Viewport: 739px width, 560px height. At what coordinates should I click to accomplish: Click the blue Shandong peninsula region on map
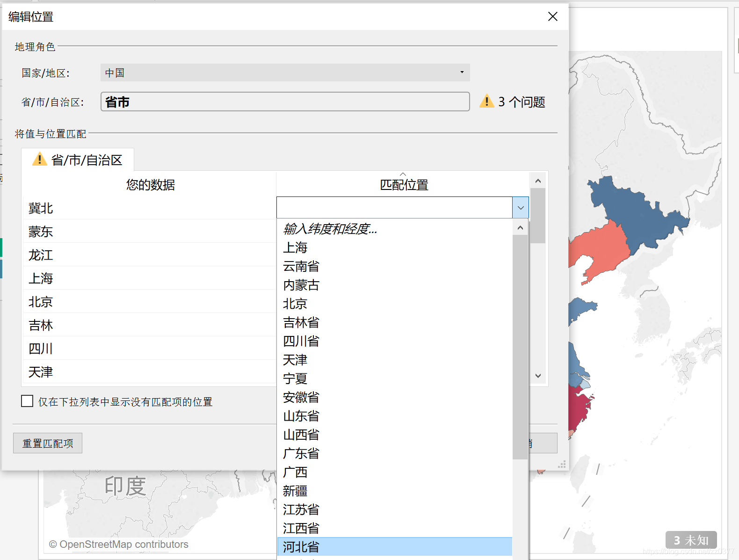(580, 309)
